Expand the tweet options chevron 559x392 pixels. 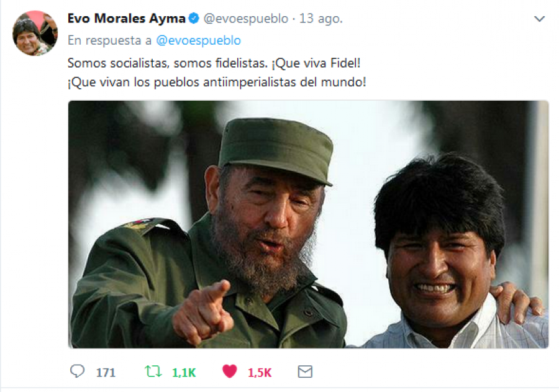click(539, 19)
